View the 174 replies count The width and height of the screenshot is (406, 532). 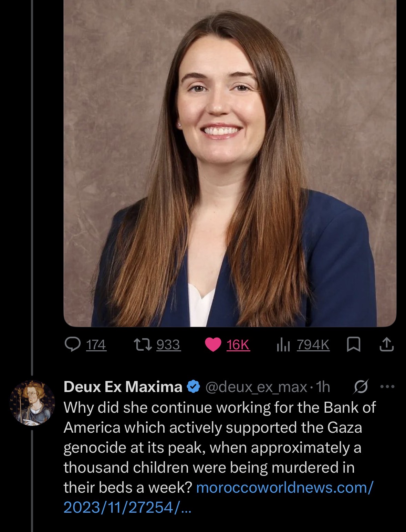tap(96, 345)
